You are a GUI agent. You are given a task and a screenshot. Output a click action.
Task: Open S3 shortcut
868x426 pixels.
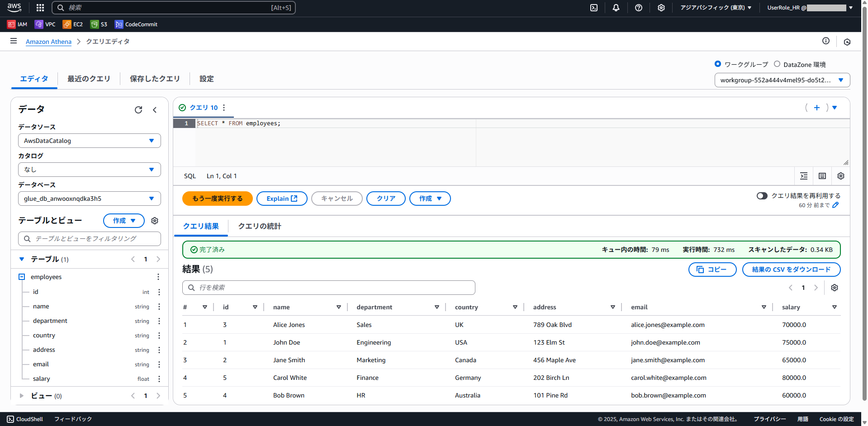point(99,24)
